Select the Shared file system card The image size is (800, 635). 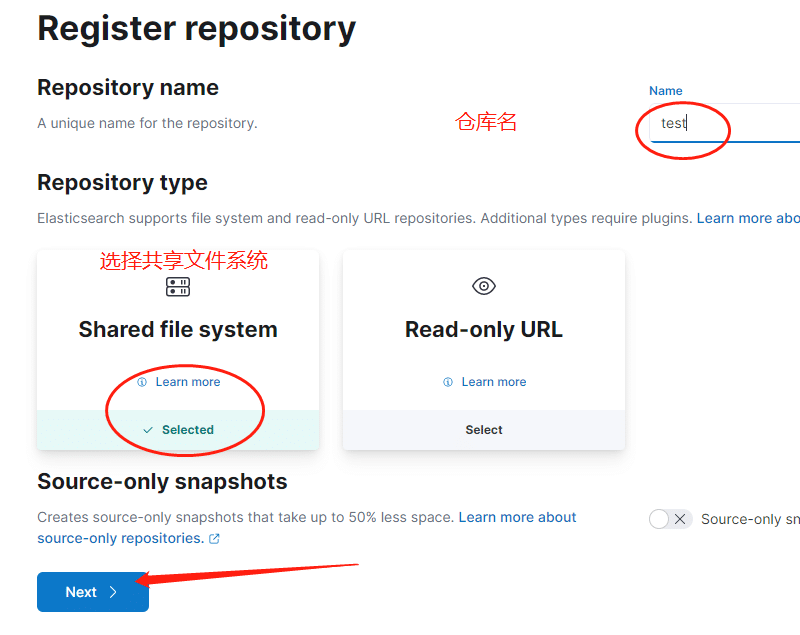(177, 330)
